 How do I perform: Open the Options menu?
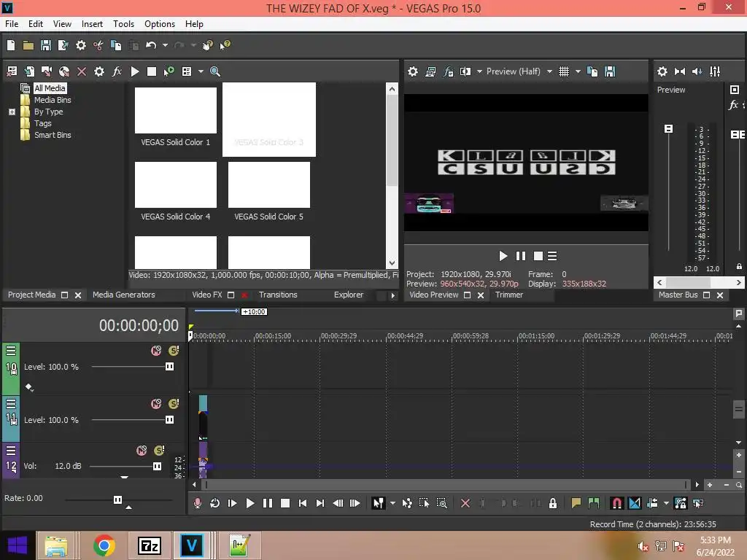(160, 24)
